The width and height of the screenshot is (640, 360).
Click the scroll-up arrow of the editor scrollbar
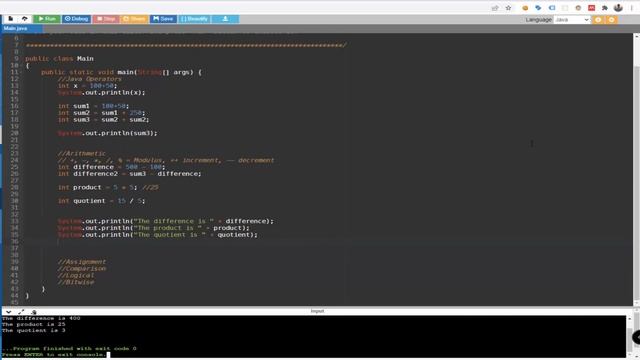pos(636,37)
